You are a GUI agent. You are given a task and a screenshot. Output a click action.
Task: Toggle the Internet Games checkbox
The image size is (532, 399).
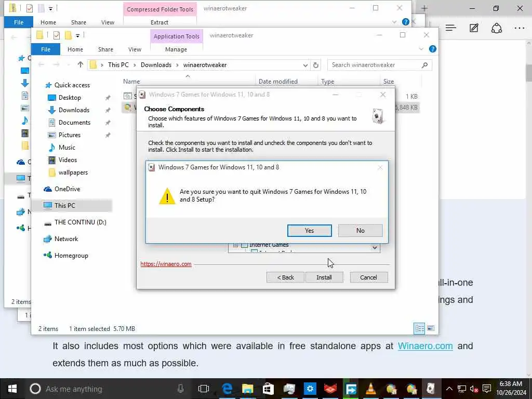click(x=244, y=245)
